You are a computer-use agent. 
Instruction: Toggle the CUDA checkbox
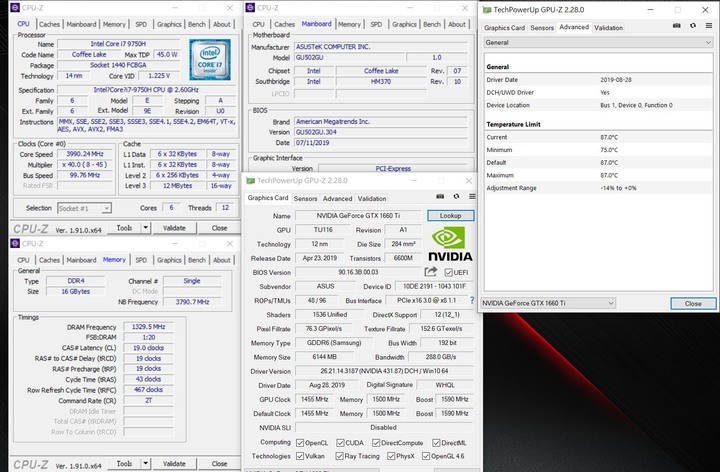coord(340,443)
